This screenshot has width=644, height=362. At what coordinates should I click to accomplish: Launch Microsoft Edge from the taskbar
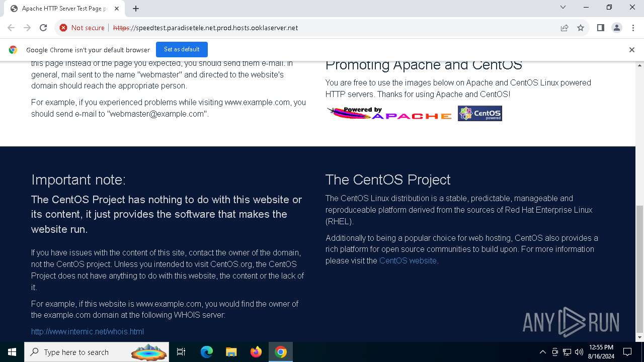coord(207,352)
